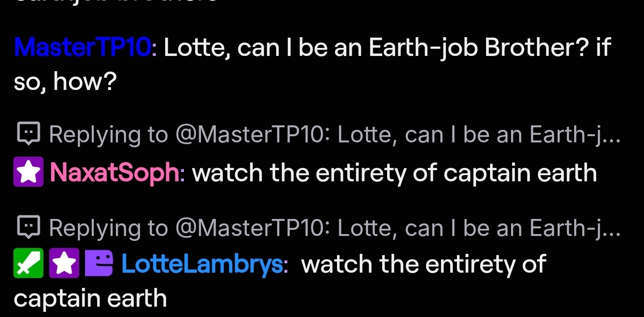
Task: Open LotteLambrys's user profile card
Action: [x=202, y=264]
